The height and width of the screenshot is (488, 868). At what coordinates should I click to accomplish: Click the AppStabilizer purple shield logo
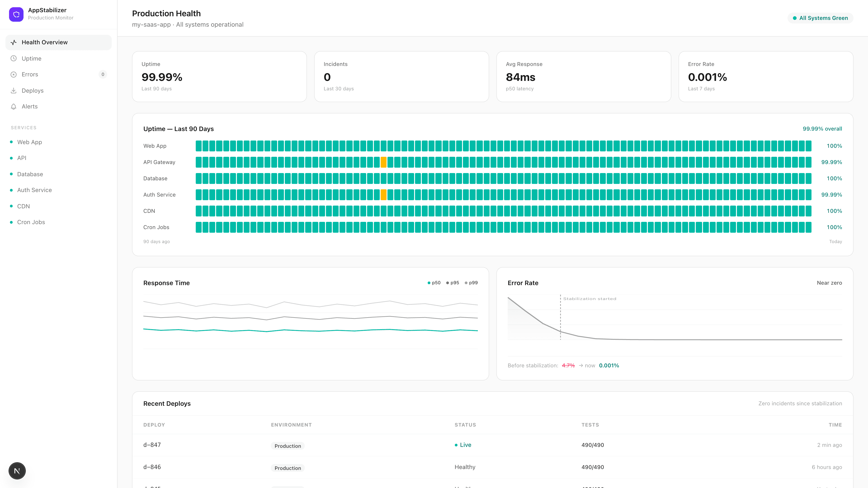16,14
